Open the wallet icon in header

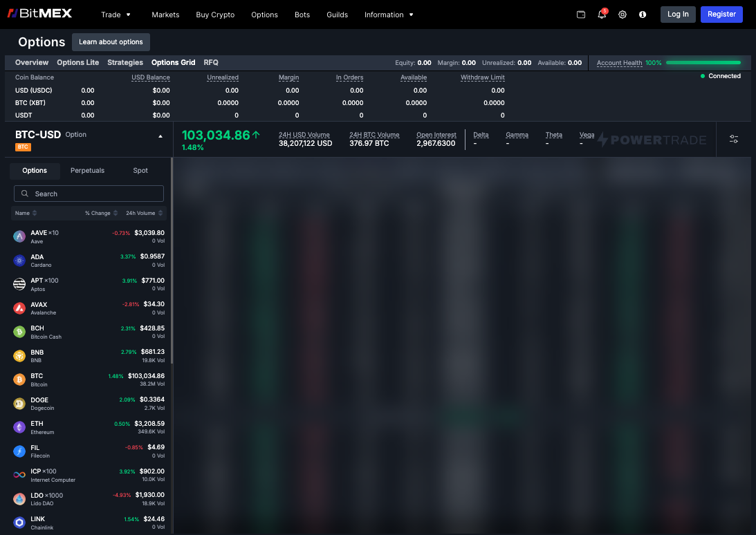point(581,15)
